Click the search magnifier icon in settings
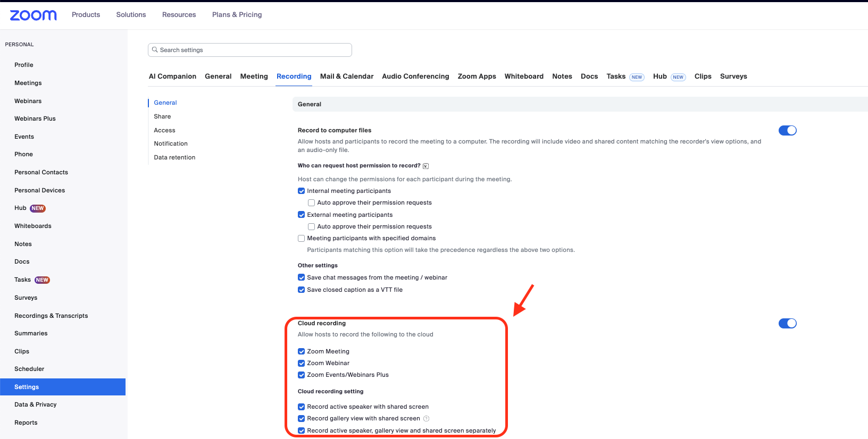 pyautogui.click(x=155, y=49)
